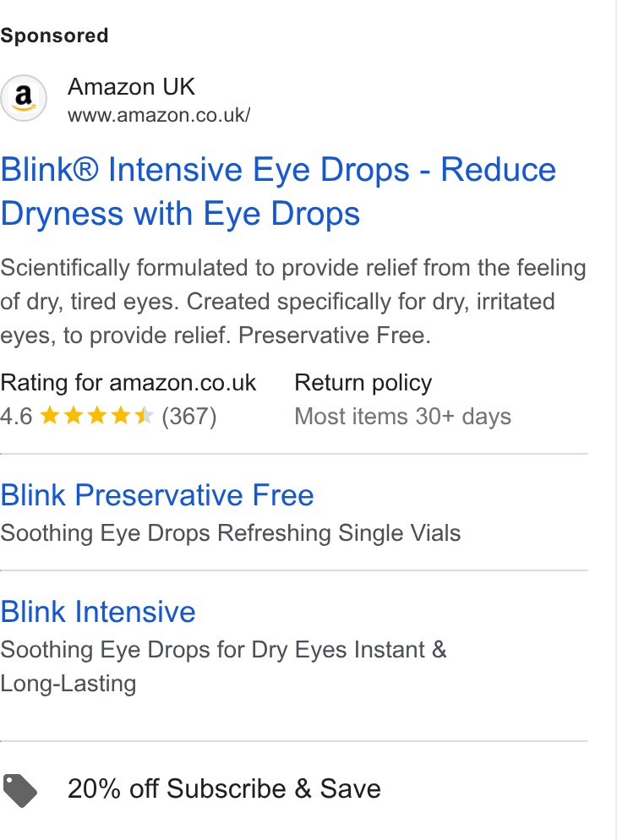Screen dimensions: 617x840
Task: Click the Return policy heading
Action: 363,383
